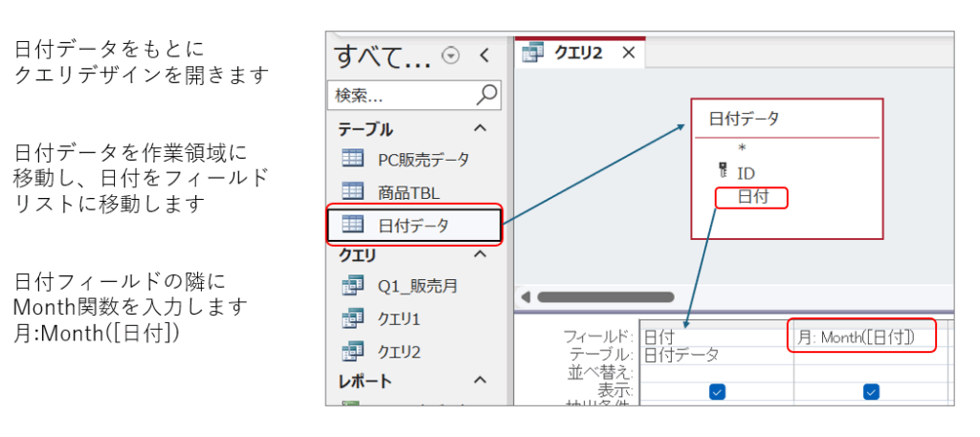This screenshot has width=980, height=437.
Task: Collapse the テーブル group
Action: pos(480,128)
